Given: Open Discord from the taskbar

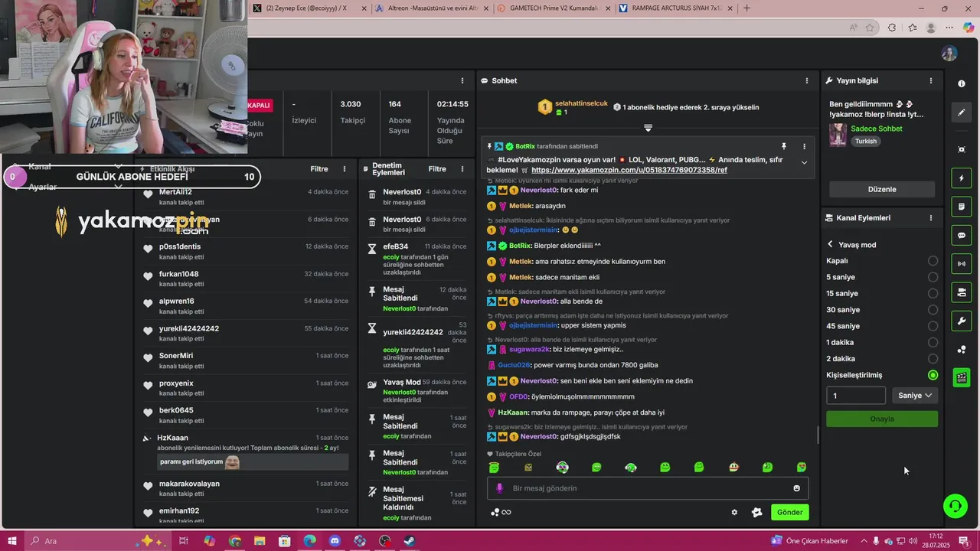Looking at the screenshot, I should 335,541.
